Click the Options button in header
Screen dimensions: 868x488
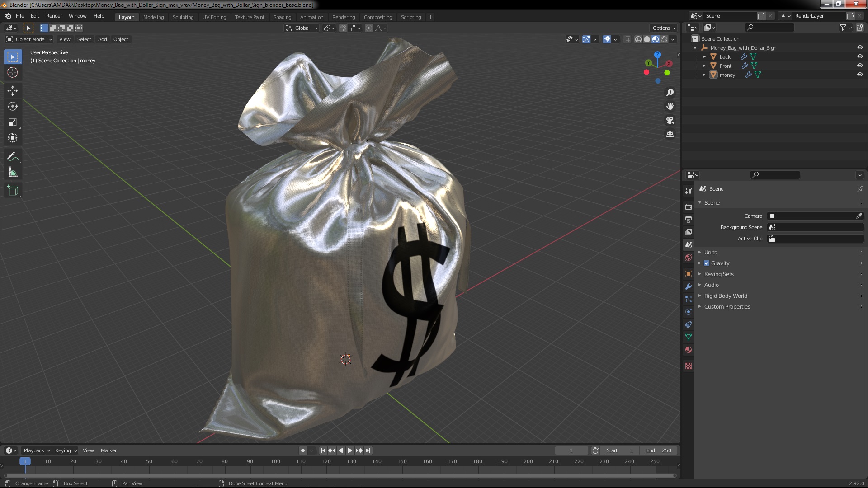pyautogui.click(x=664, y=28)
